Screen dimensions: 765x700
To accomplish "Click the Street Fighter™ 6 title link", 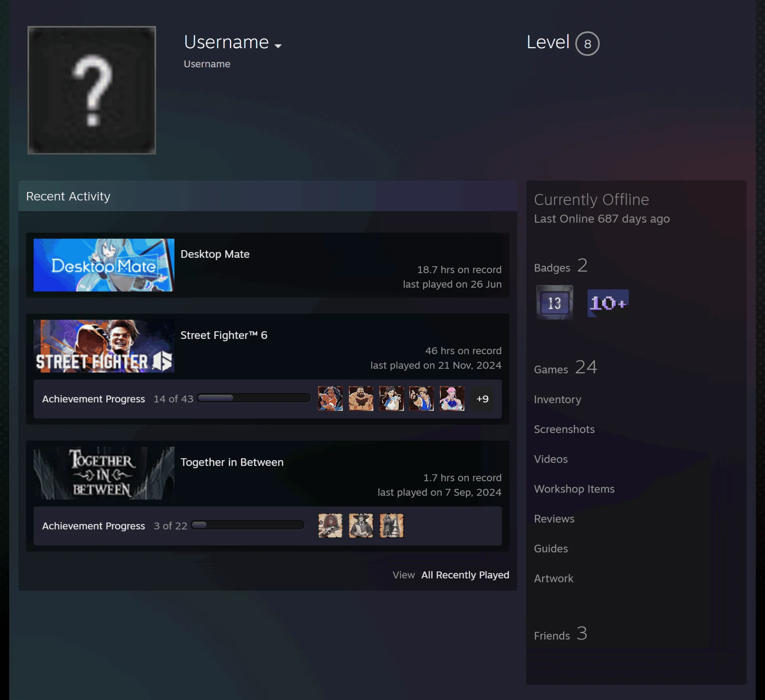I will (224, 335).
